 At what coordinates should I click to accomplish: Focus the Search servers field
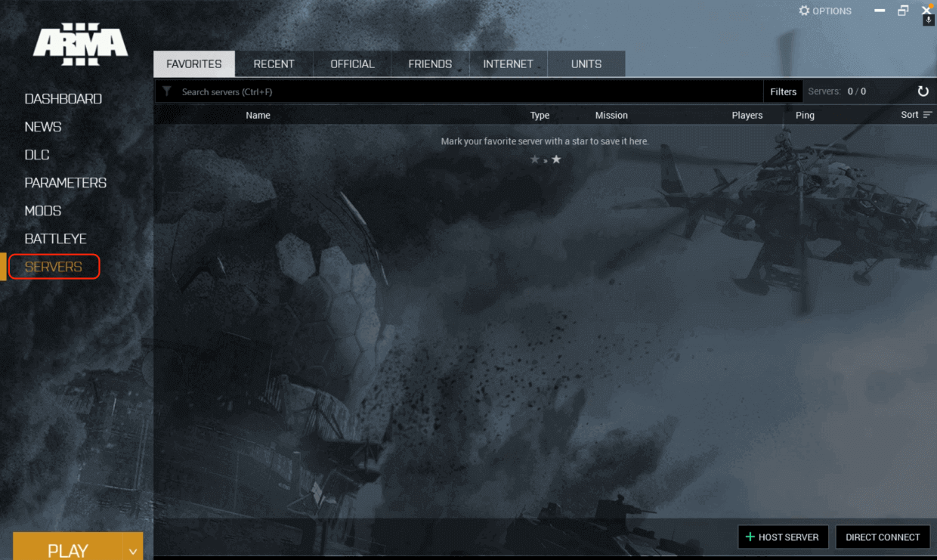click(x=468, y=91)
